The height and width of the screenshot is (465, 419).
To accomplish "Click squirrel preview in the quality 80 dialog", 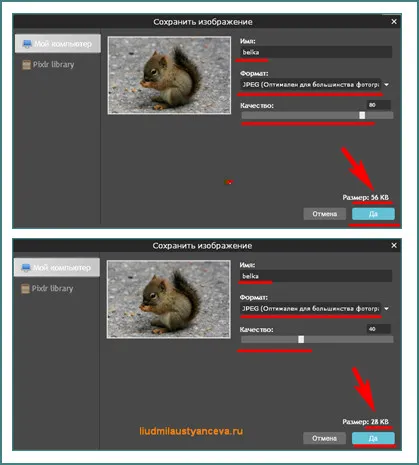I will point(169,75).
